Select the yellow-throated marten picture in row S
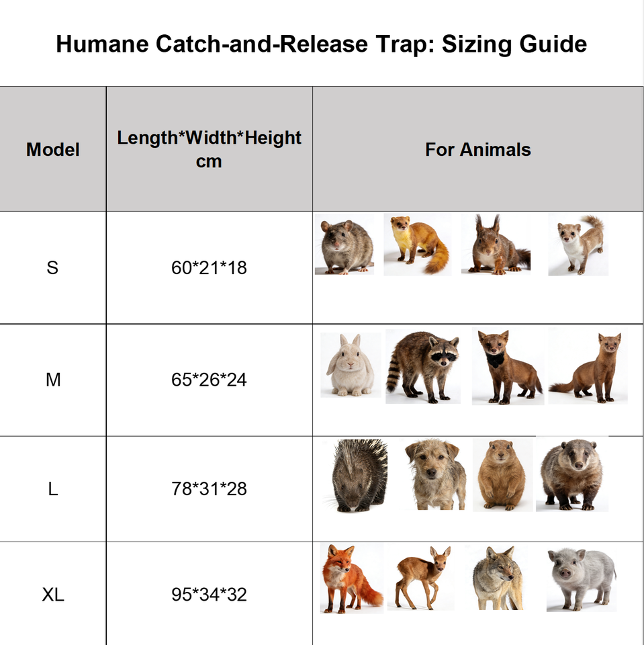644x645 pixels. pyautogui.click(x=418, y=245)
